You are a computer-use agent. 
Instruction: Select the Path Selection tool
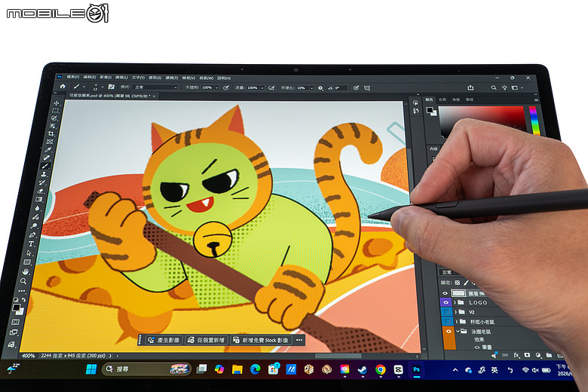click(x=29, y=253)
